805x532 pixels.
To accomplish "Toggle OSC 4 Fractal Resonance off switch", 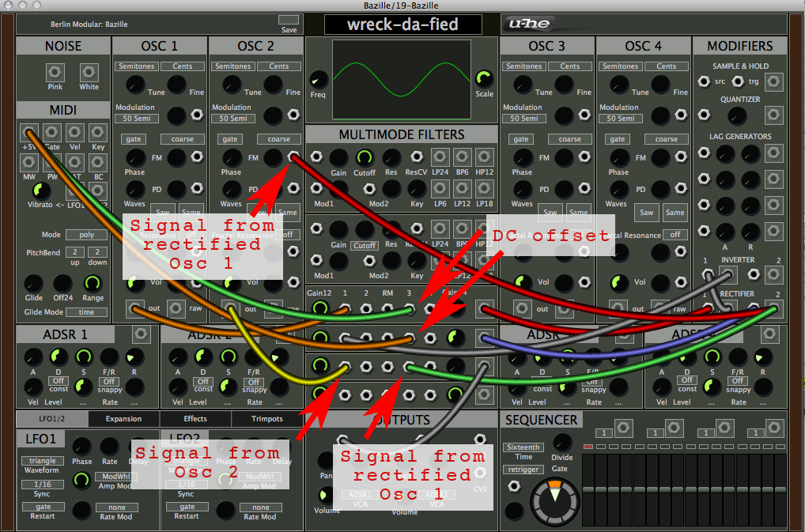I will tap(675, 235).
